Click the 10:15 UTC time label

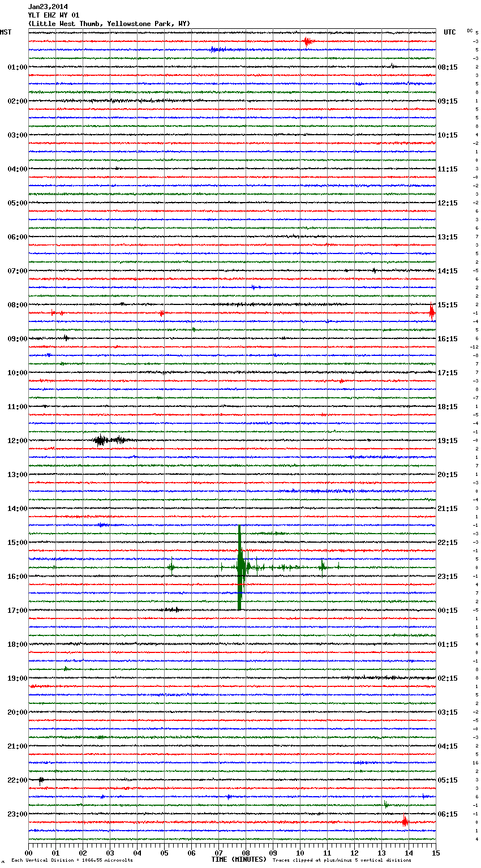pyautogui.click(x=448, y=135)
